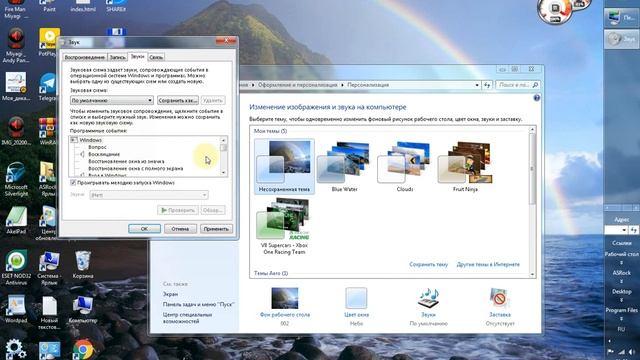Open the Звуковая схема По умолчанию dropdown

pos(112,100)
